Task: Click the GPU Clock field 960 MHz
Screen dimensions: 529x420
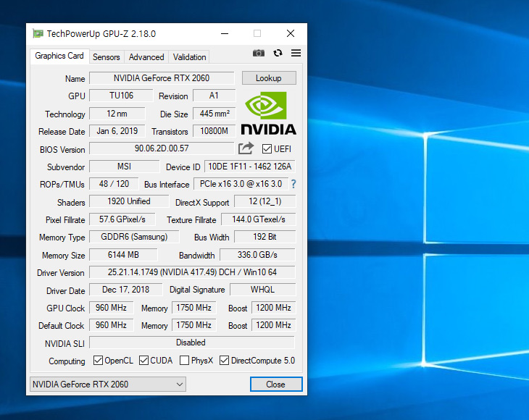Action: [111, 308]
